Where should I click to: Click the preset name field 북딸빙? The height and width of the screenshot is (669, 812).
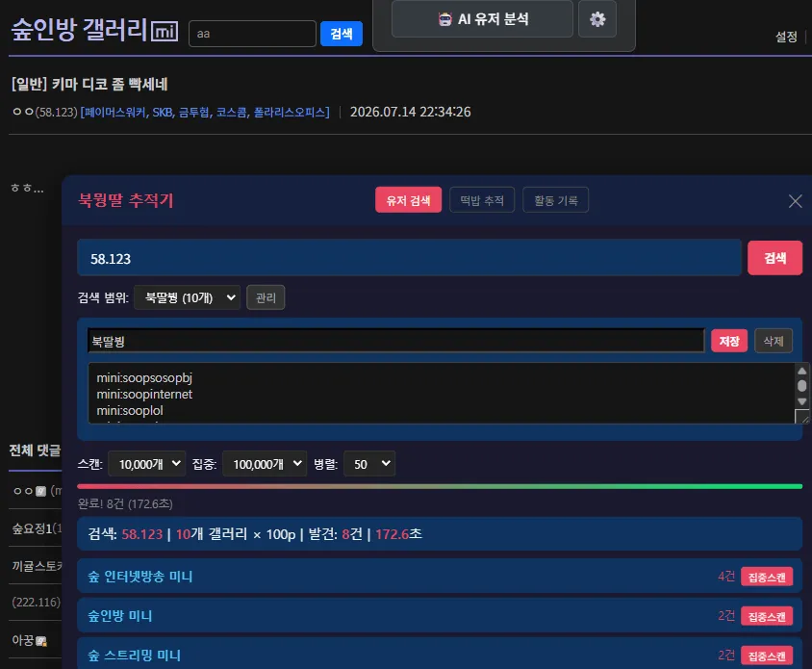(396, 341)
